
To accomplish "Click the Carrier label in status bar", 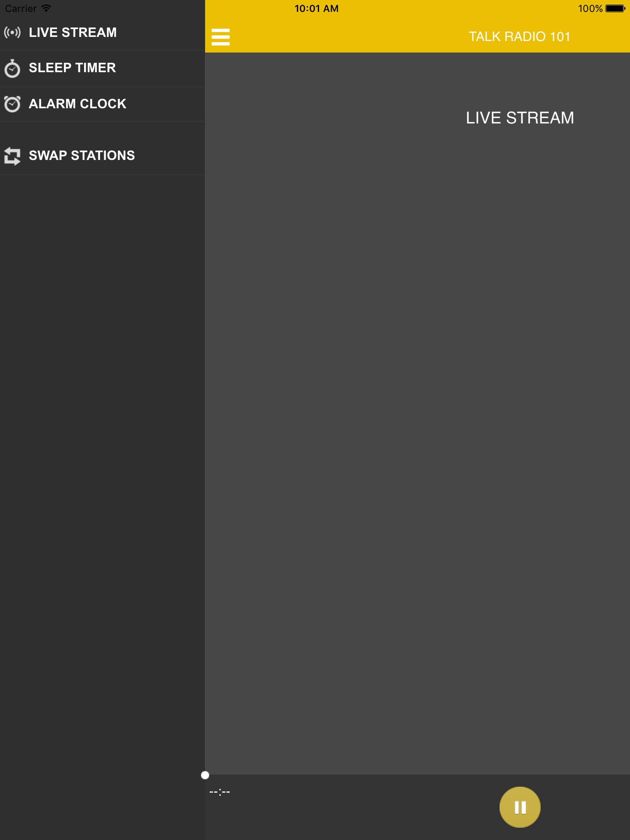I will pos(21,8).
